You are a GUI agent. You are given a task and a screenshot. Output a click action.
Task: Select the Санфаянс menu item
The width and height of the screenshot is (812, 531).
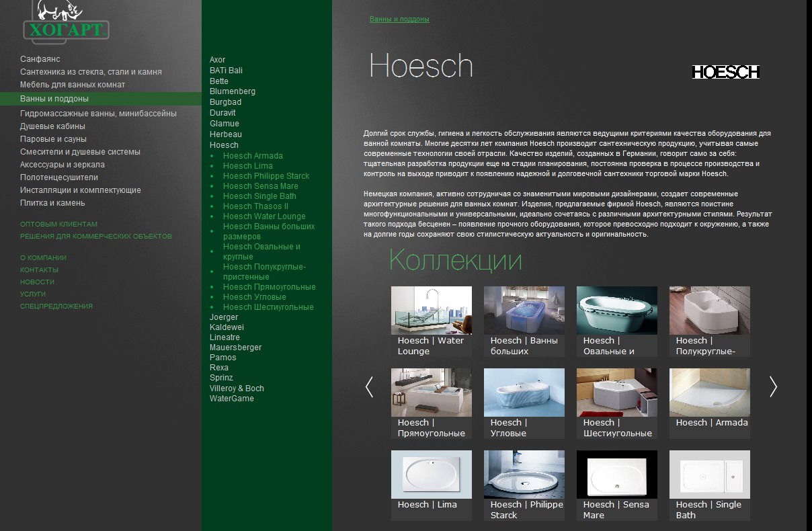click(40, 59)
